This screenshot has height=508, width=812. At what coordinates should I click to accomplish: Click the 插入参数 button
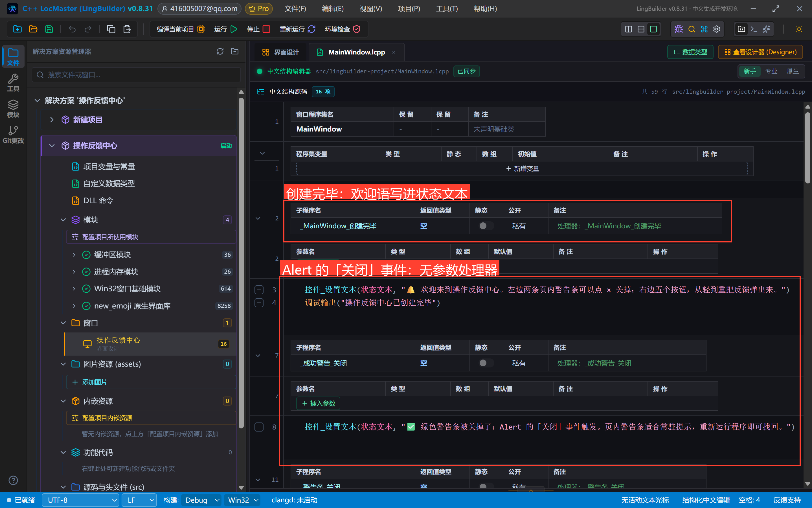point(318,403)
